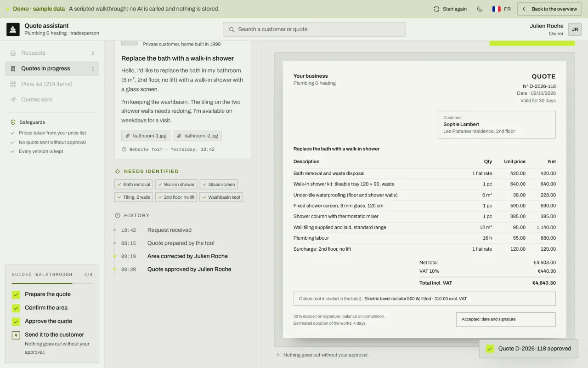Click the Price list grid icon
Screen dimensions: 588x368
point(13,84)
